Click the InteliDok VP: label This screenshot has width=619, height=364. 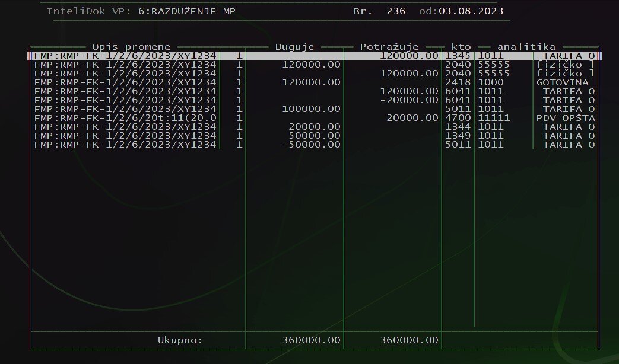(x=89, y=11)
